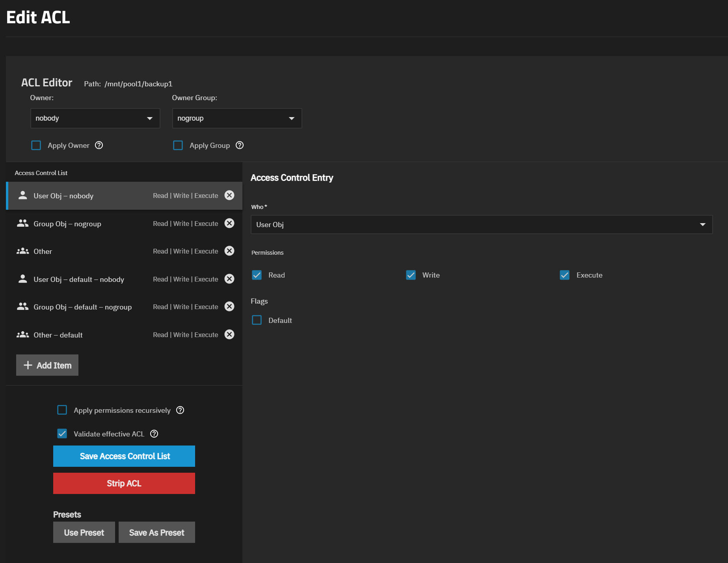Uncheck the Write permission
728x563 pixels.
(x=411, y=275)
